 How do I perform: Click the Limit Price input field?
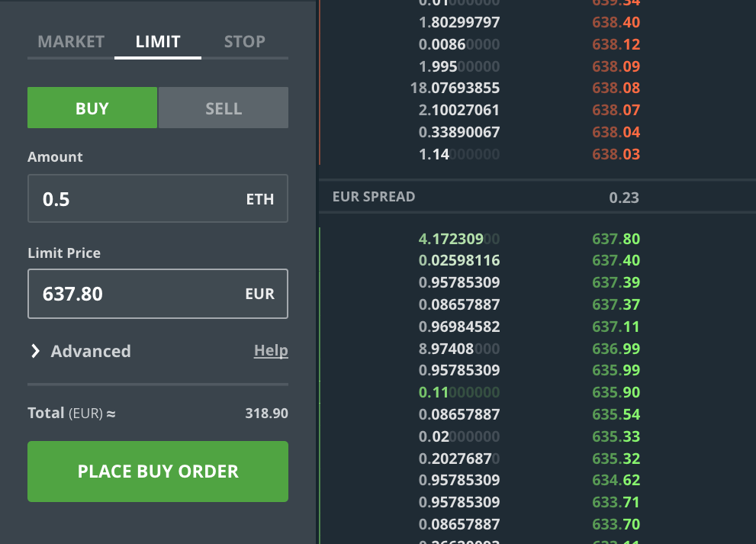[137, 294]
